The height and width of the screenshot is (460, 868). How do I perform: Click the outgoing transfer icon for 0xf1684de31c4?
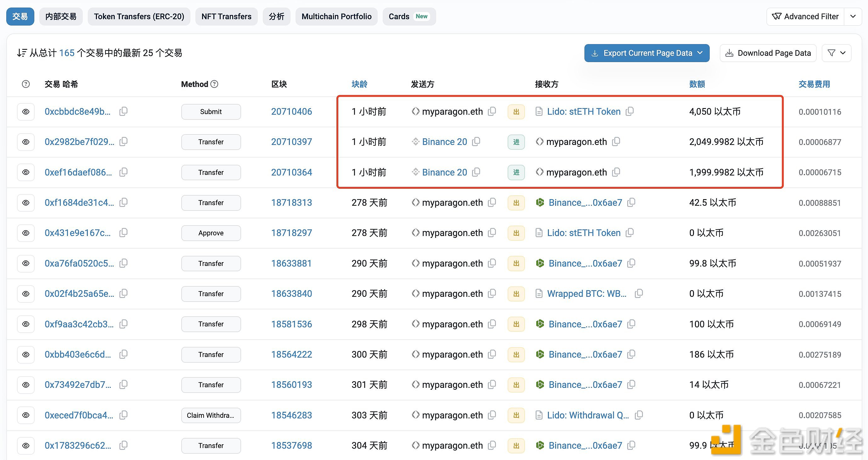coord(515,202)
